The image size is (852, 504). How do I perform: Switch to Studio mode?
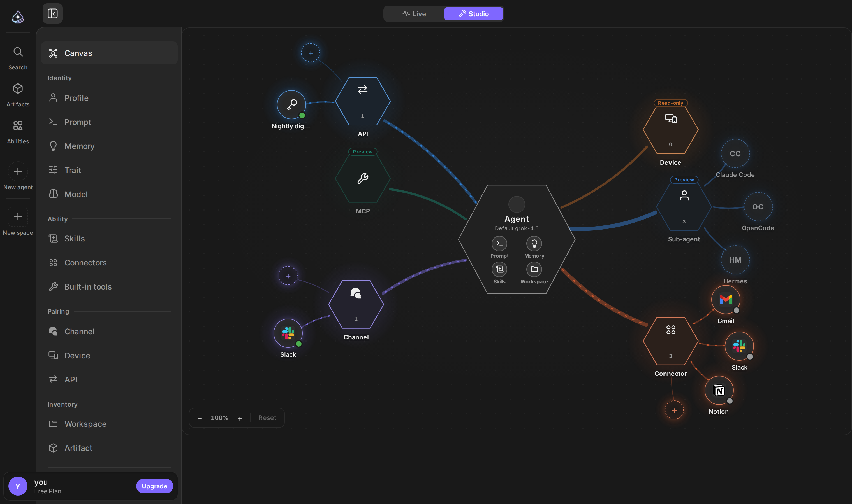[473, 14]
